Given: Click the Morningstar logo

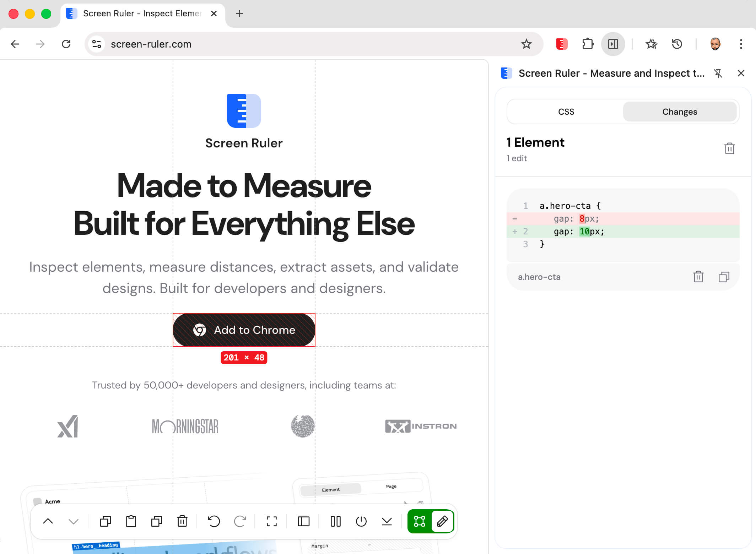Looking at the screenshot, I should click(185, 426).
